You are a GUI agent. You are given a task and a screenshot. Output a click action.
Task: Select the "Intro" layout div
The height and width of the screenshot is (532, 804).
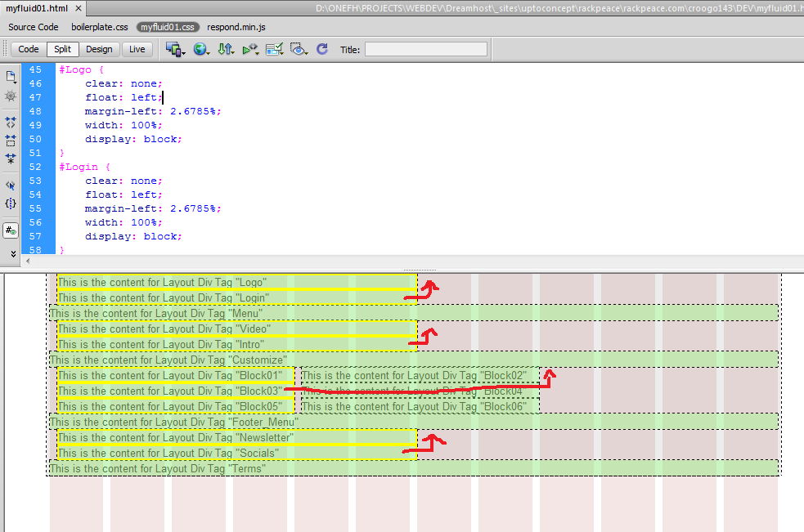click(x=237, y=344)
